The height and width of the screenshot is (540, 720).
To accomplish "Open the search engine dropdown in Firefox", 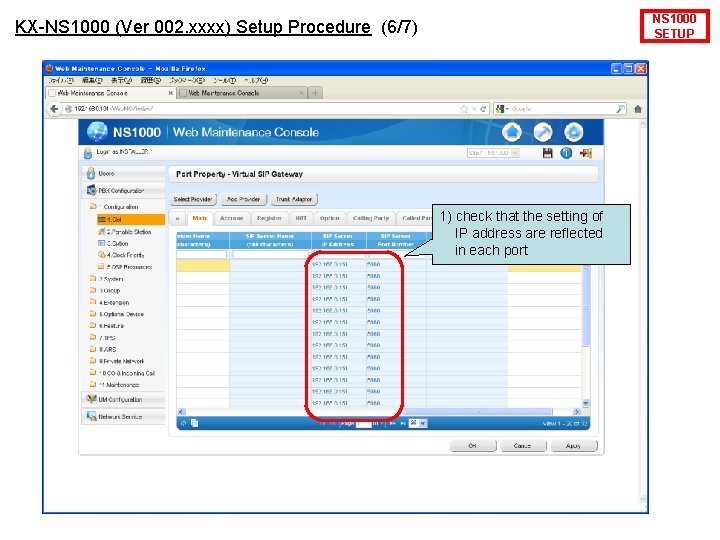I will pyautogui.click(x=502, y=109).
